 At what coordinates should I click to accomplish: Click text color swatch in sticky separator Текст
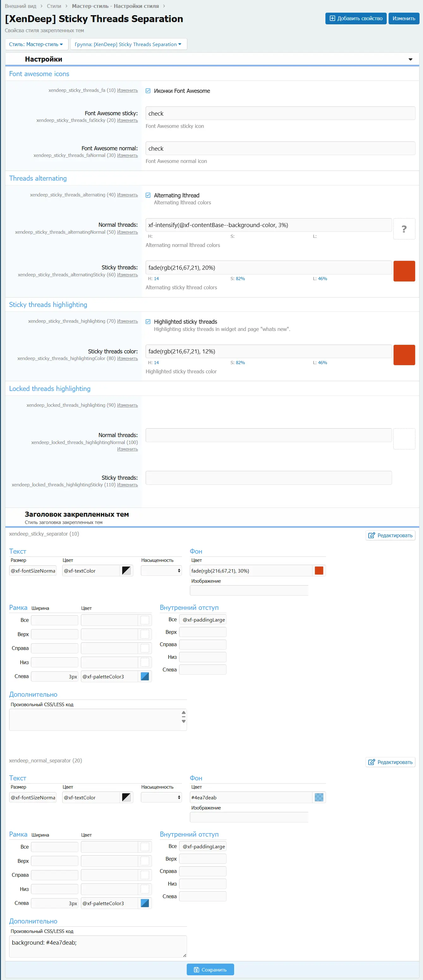click(x=126, y=571)
